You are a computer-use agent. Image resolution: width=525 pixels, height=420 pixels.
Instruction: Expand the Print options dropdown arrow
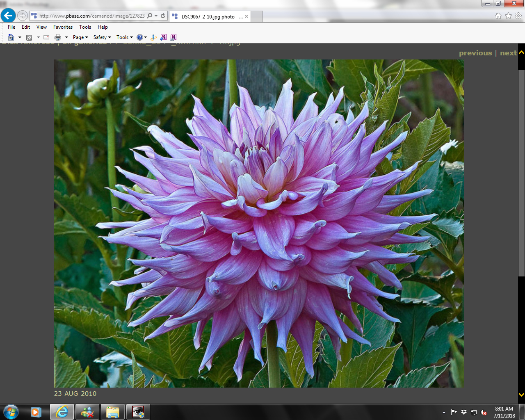point(66,37)
